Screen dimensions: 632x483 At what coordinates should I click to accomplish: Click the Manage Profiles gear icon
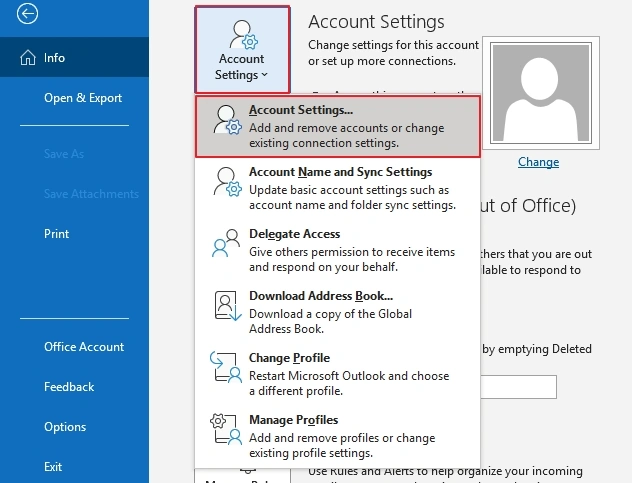tap(226, 429)
